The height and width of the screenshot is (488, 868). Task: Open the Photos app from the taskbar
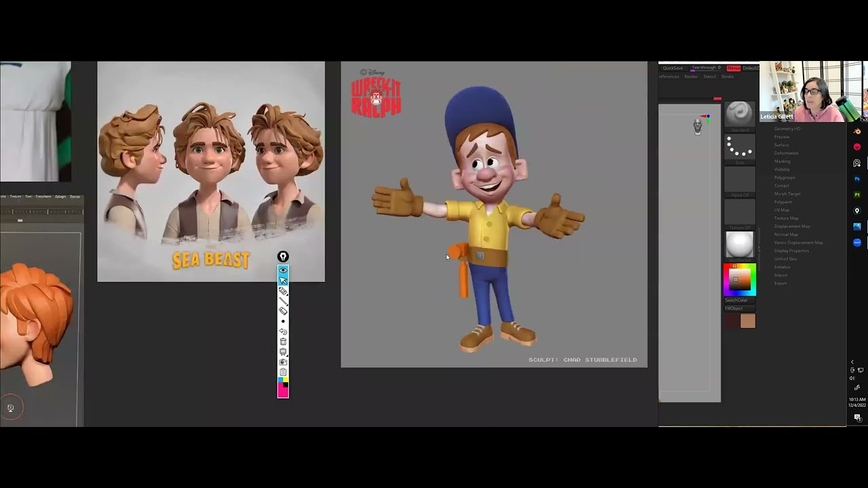(857, 226)
